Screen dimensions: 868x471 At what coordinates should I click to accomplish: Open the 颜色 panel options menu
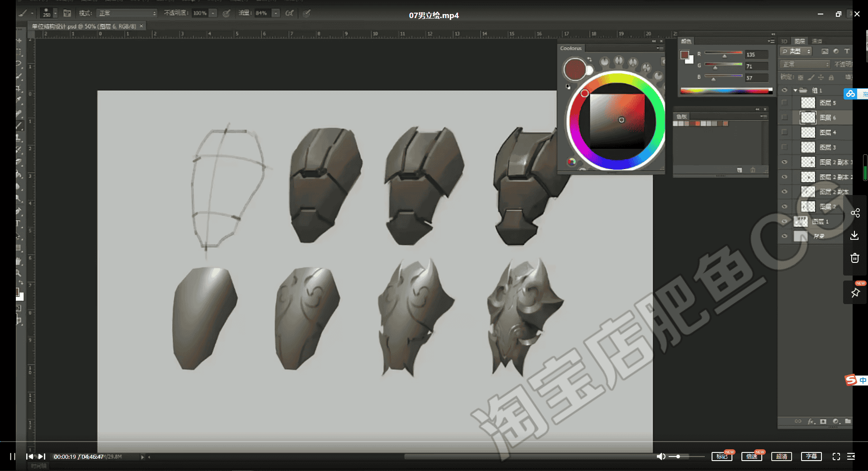[x=771, y=41]
